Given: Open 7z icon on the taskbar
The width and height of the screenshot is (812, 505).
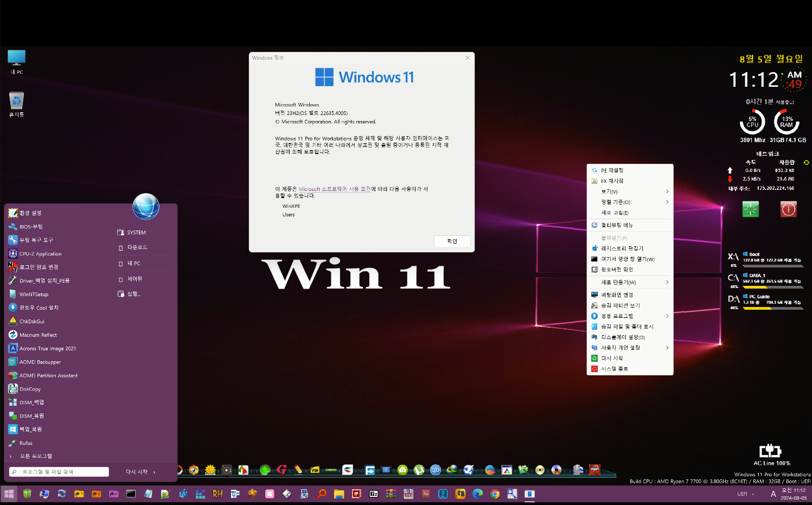Looking at the screenshot, I should click(x=374, y=494).
